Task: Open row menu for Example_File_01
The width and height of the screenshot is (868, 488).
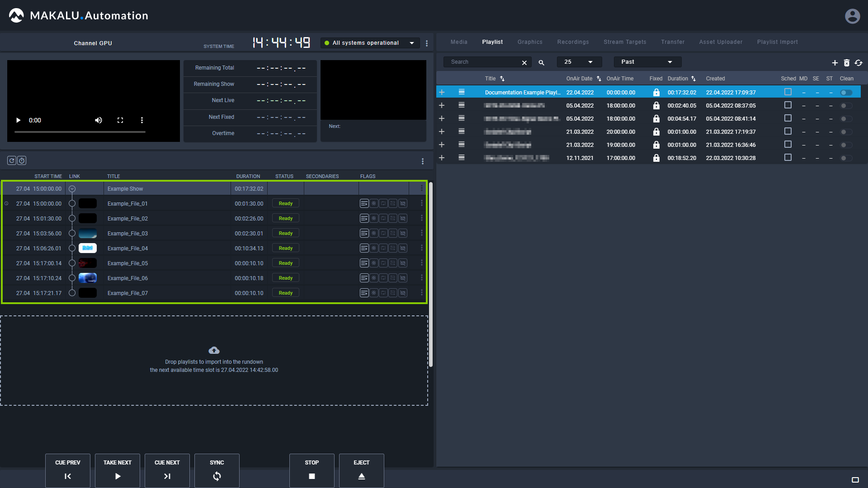Action: click(x=422, y=203)
